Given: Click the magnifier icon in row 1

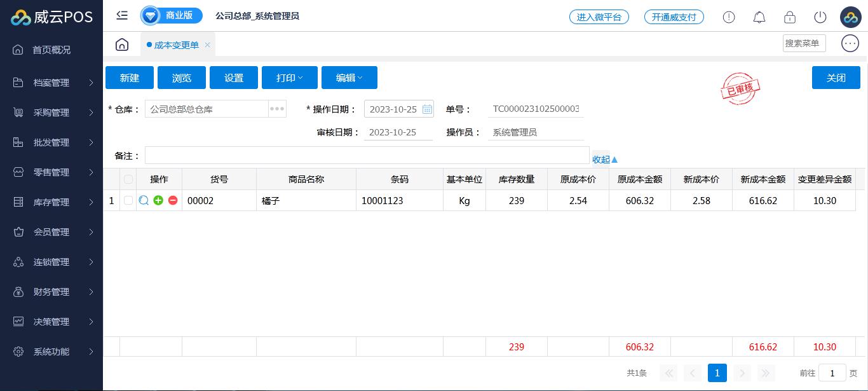Looking at the screenshot, I should point(144,200).
